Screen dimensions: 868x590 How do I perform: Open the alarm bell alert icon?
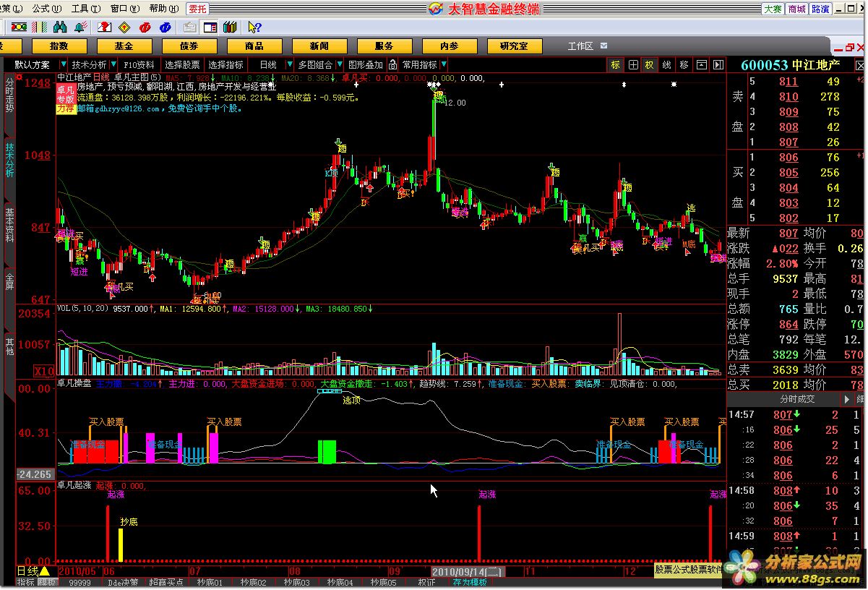point(80,27)
